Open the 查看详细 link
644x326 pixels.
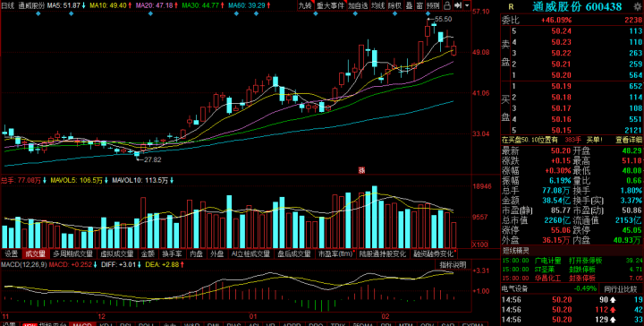629,140
